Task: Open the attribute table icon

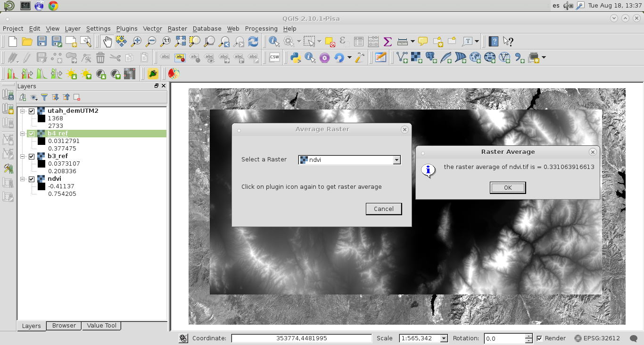Action: point(359,42)
